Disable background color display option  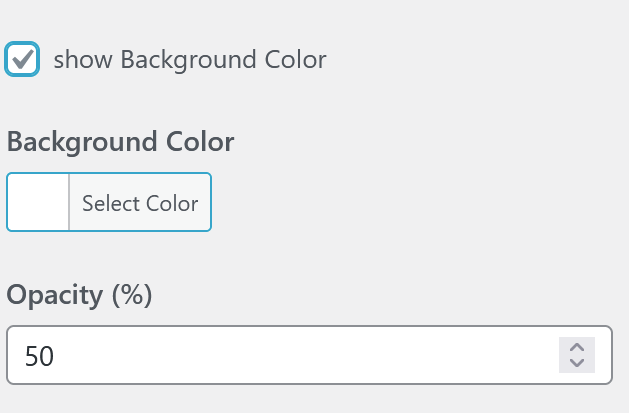coord(22,60)
